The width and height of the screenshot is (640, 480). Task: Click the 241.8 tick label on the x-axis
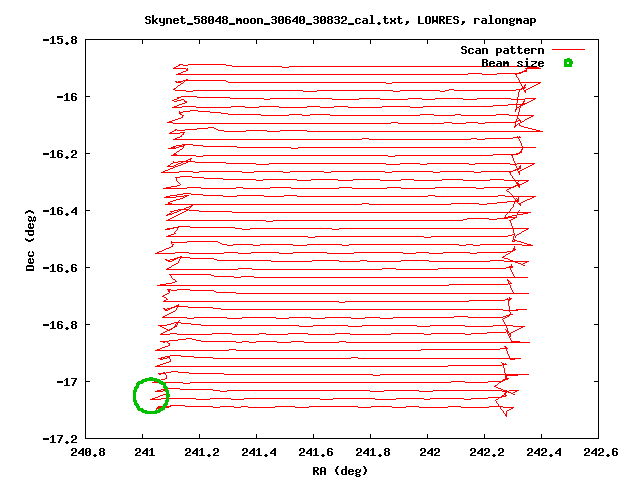tap(371, 452)
